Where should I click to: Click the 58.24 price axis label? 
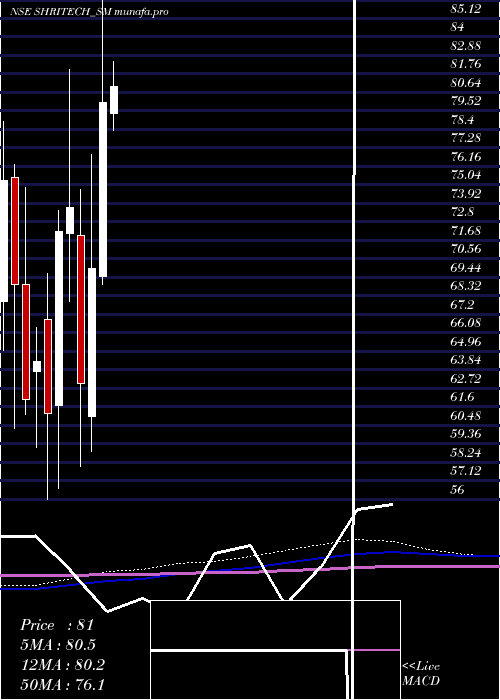[x=465, y=453]
